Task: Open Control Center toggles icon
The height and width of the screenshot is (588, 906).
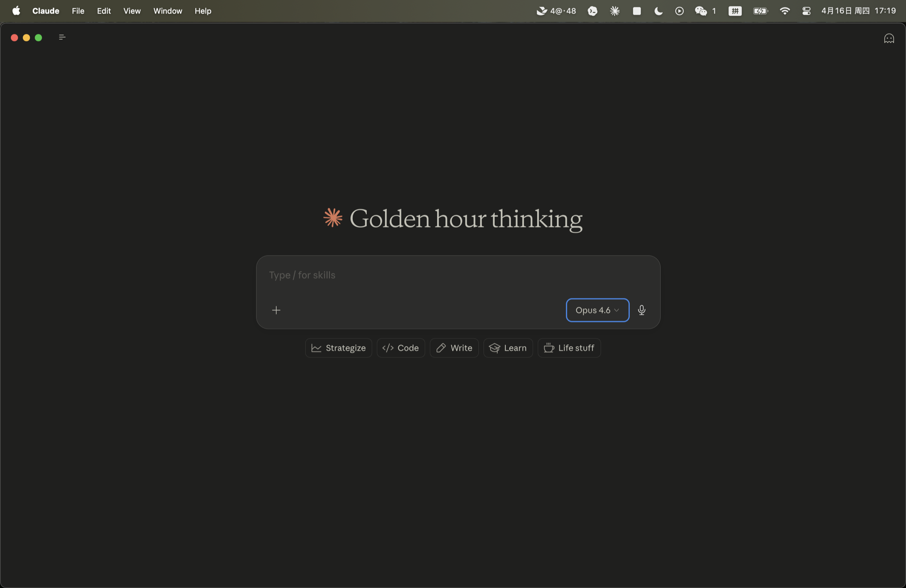Action: click(x=806, y=11)
